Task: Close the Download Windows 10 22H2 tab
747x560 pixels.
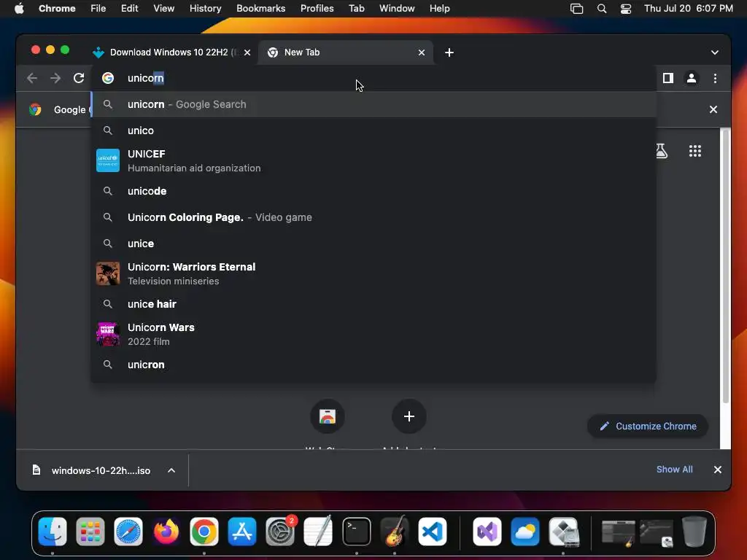Action: 247,52
